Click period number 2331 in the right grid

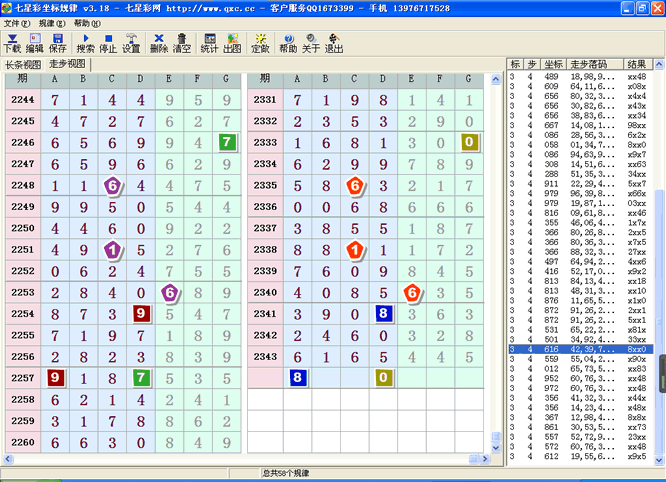(x=265, y=100)
